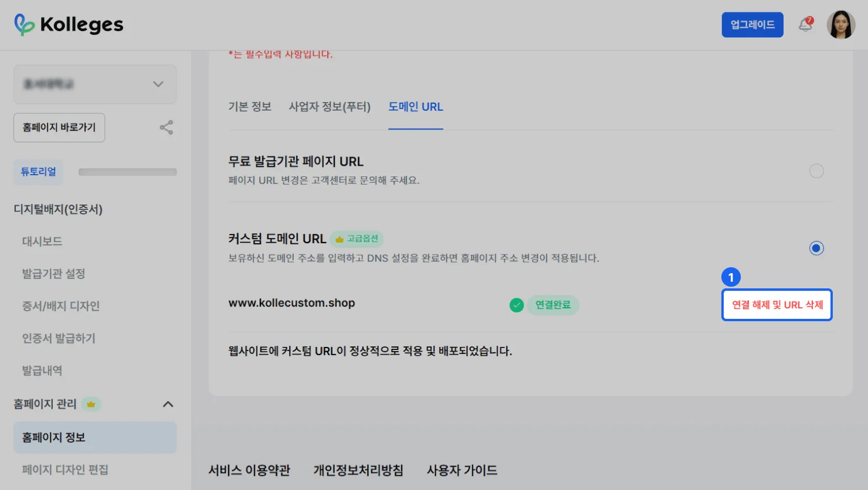The image size is (868, 490).
Task: Click the 홈페이지 바로가기 button
Action: click(x=59, y=128)
